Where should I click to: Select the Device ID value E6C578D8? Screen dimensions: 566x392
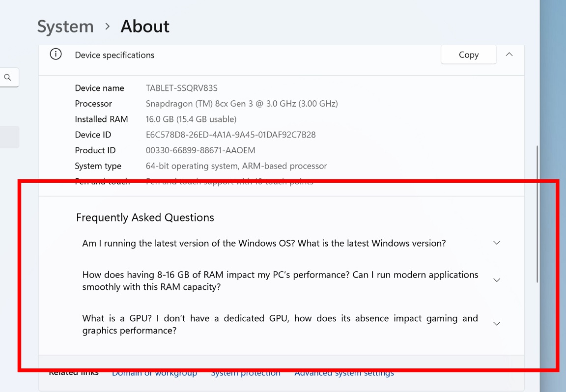[x=230, y=135]
